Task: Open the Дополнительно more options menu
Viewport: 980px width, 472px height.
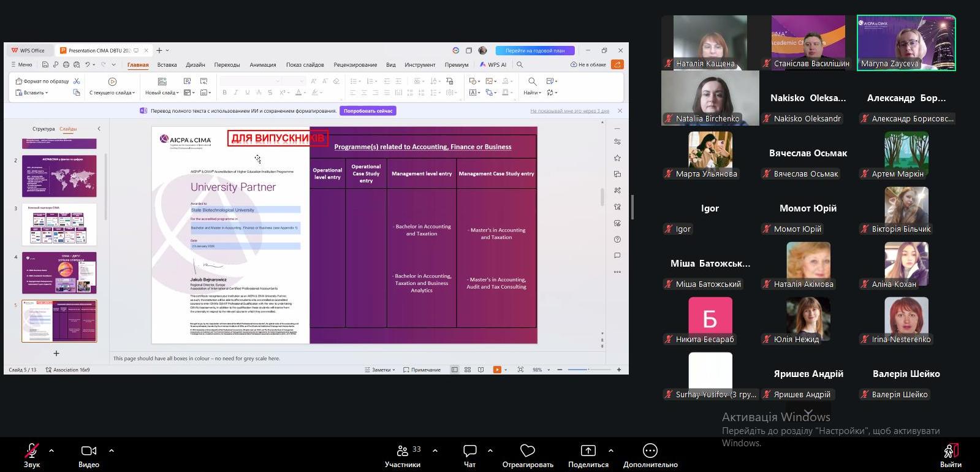Action: (x=650, y=451)
